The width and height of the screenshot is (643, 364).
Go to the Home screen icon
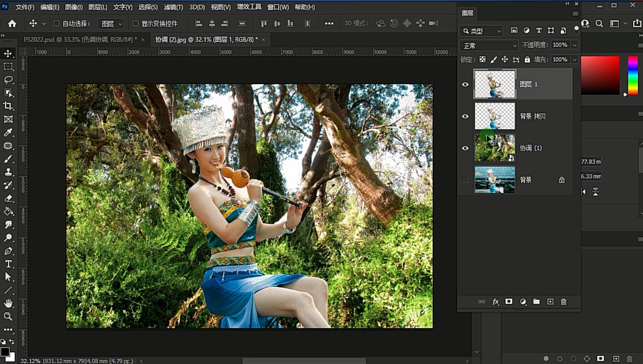pyautogui.click(x=12, y=23)
